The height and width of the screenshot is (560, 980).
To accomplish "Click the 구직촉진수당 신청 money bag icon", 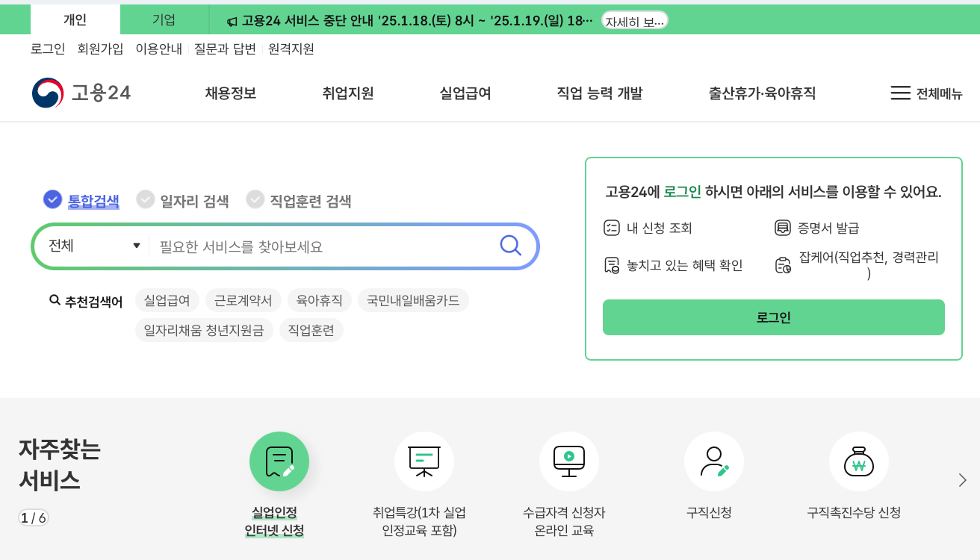I will point(858,461).
